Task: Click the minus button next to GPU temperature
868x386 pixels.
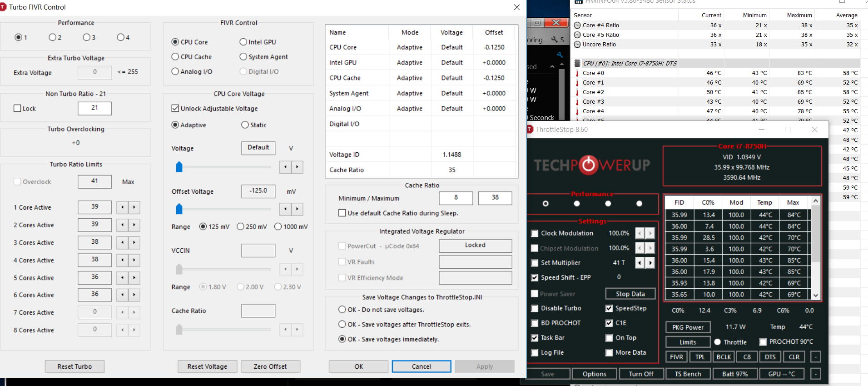Action: coord(816,374)
